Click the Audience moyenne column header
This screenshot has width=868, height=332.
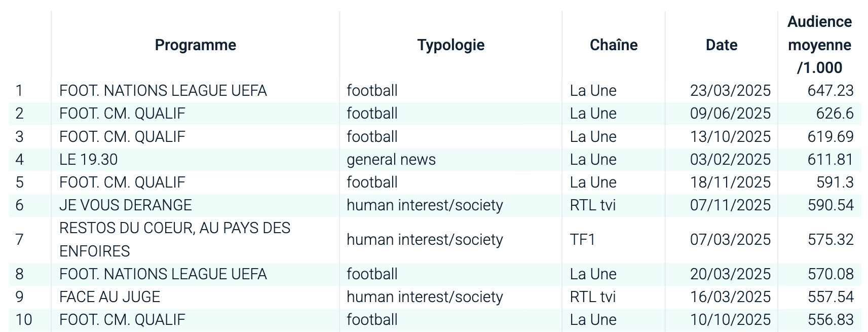click(819, 45)
